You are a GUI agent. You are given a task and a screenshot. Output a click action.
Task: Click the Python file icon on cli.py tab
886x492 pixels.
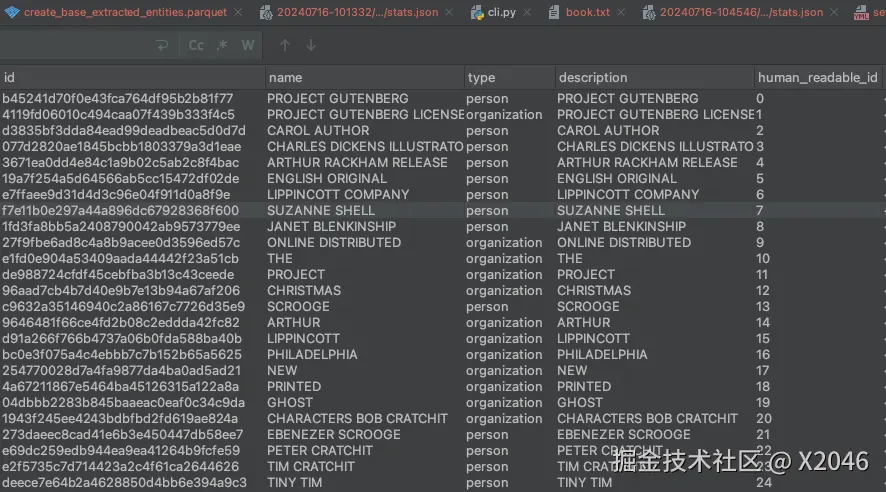point(477,12)
